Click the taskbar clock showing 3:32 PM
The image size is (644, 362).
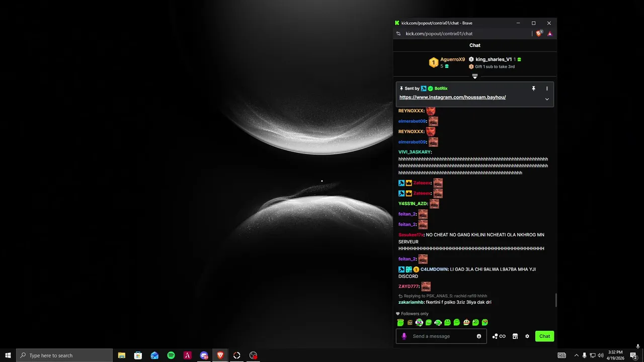615,355
